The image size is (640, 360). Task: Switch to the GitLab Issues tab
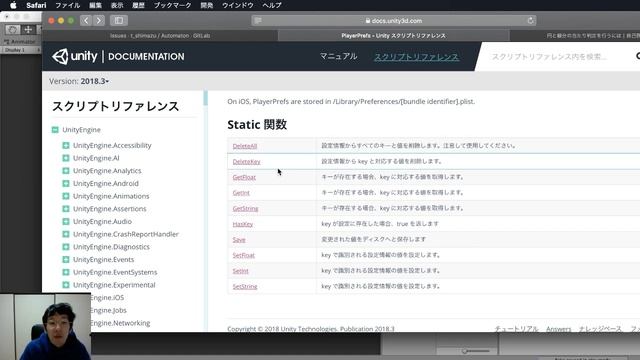point(160,36)
